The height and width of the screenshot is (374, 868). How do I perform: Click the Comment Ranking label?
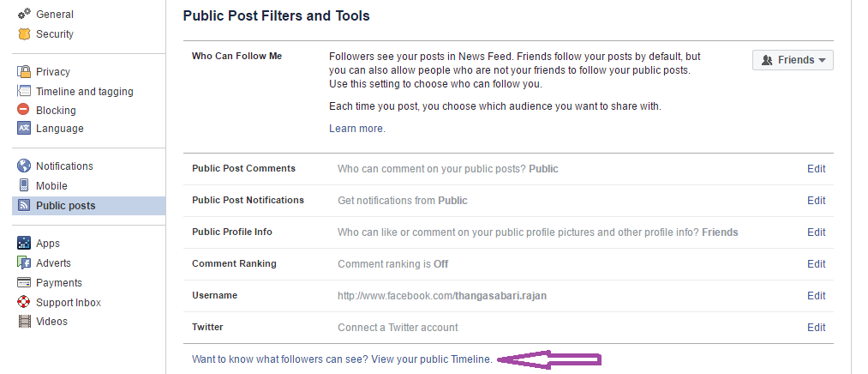pyautogui.click(x=234, y=263)
